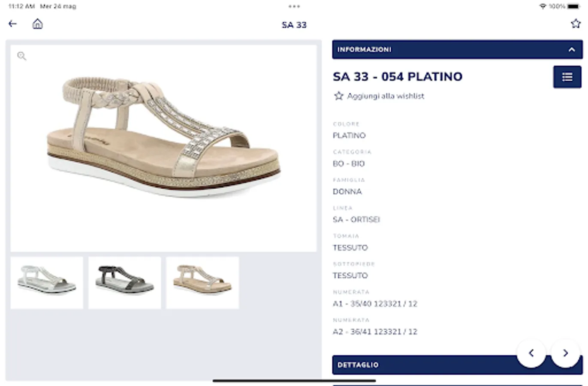This screenshot has height=386, width=588.
Task: Tap the favorites star in top bar
Action: [576, 24]
